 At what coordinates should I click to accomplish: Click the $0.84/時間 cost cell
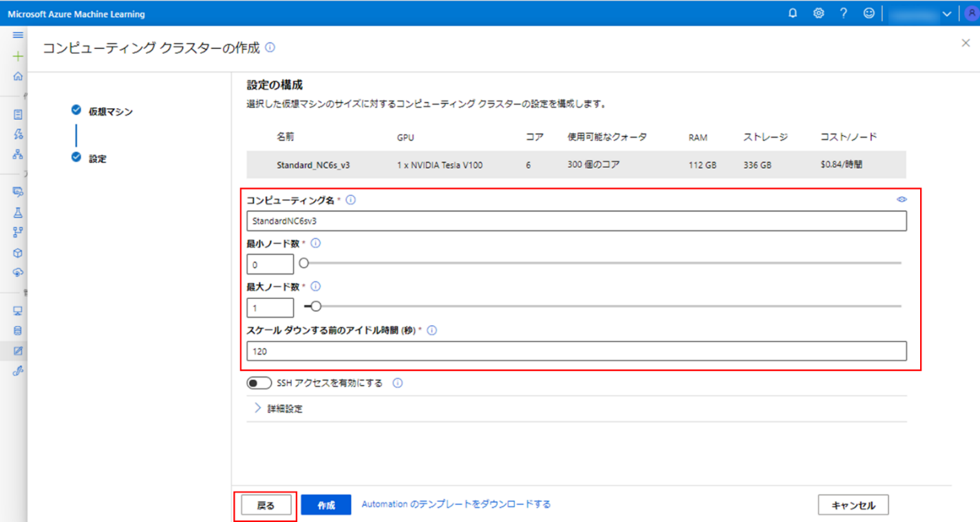click(x=843, y=165)
